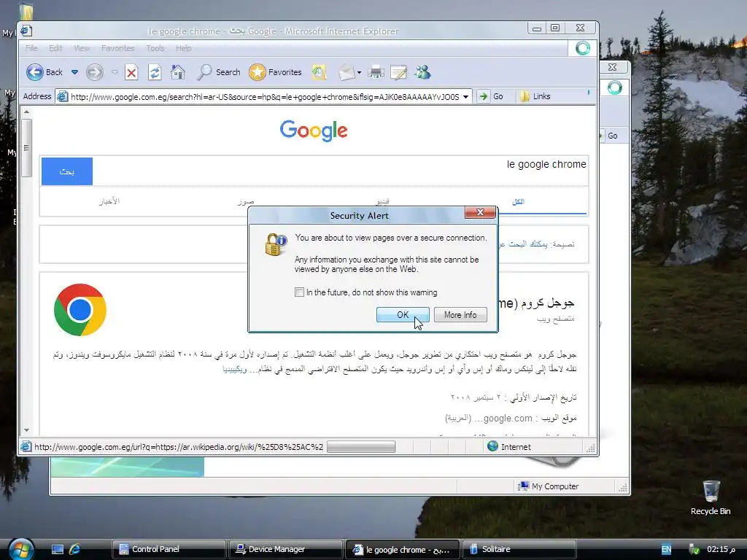Open the View menu
This screenshot has height=560, width=747.
(x=82, y=48)
